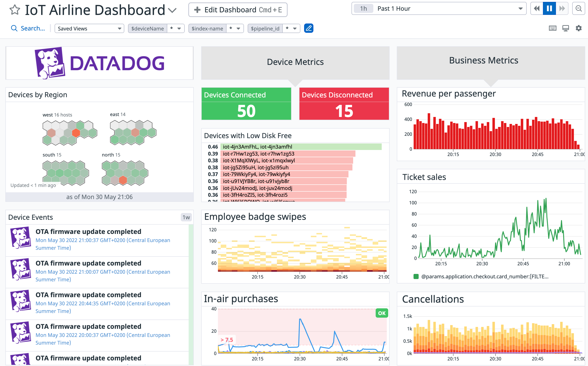Enter TV mode using the monitor icon
This screenshot has width=588, height=366.
tap(565, 28)
